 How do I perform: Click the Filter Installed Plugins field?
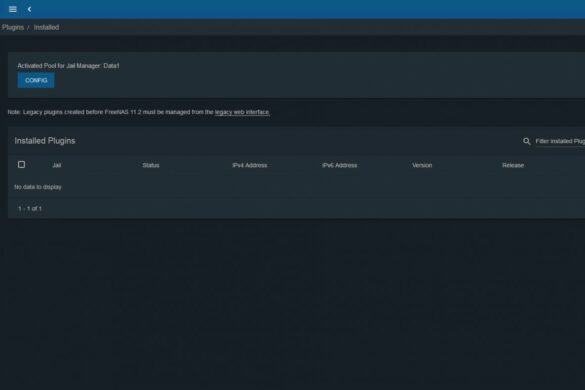click(x=560, y=141)
